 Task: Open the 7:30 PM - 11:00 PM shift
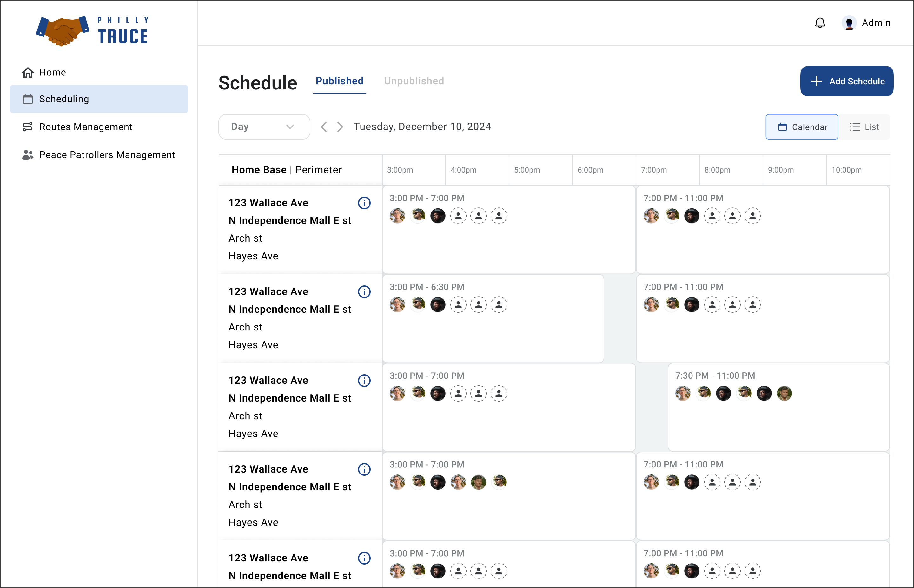[778, 407]
